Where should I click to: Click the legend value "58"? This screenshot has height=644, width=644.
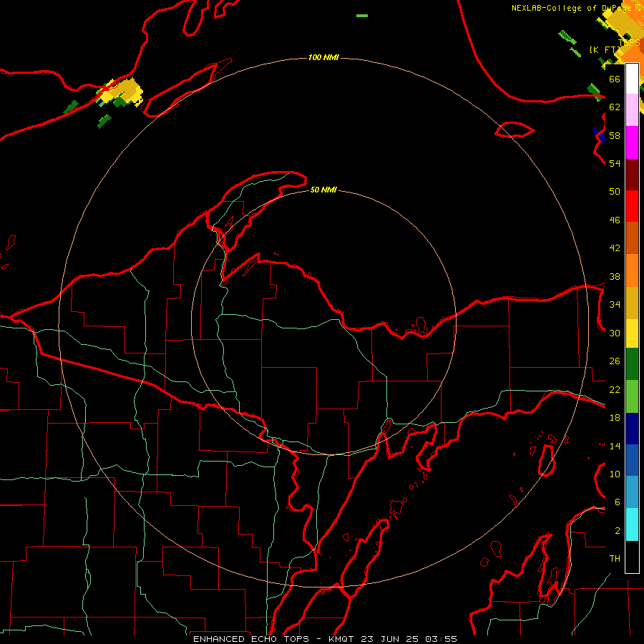[x=615, y=135]
